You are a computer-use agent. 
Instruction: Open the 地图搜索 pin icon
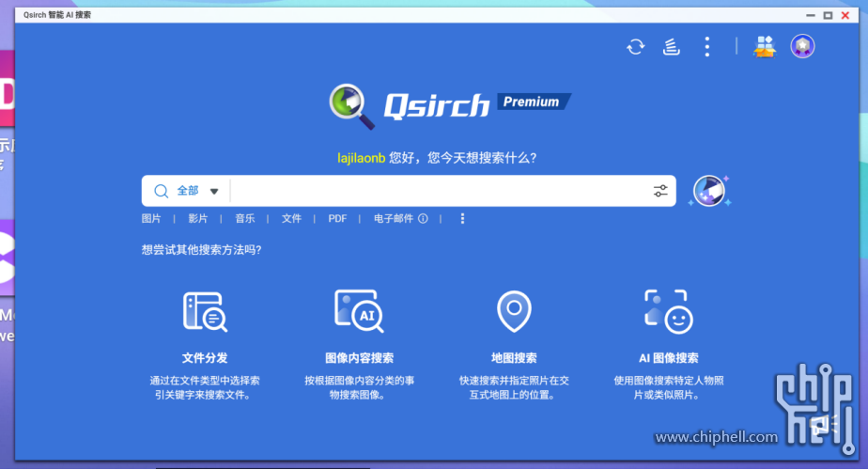[x=514, y=311]
